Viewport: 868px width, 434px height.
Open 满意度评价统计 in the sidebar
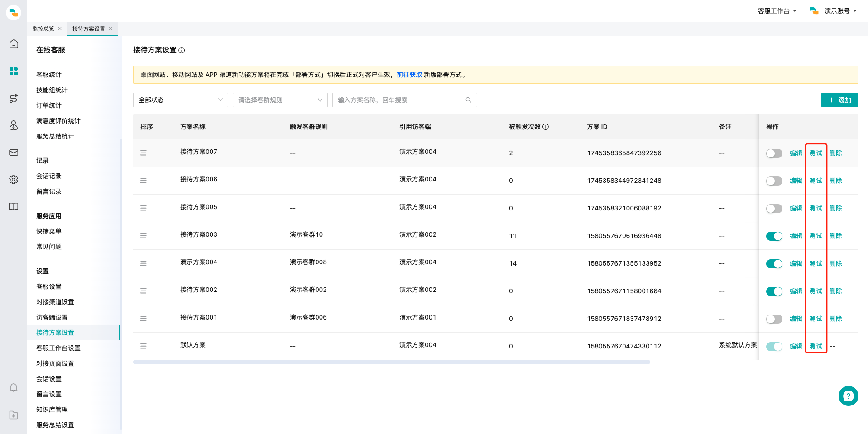pyautogui.click(x=58, y=121)
